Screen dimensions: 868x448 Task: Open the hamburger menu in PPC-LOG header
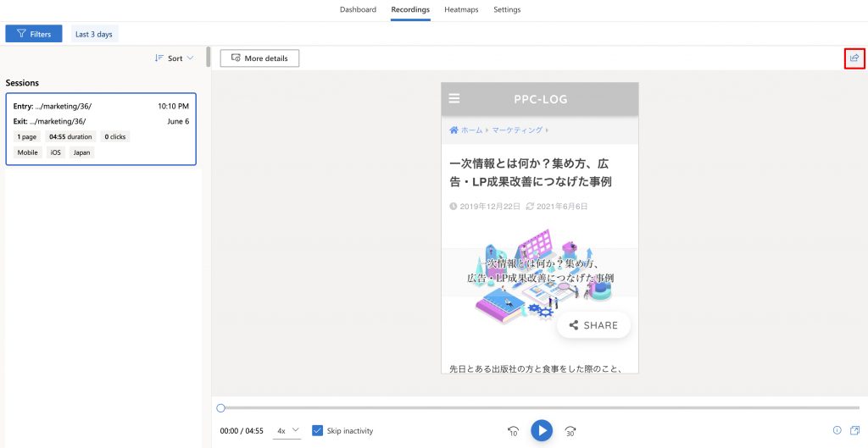click(x=454, y=98)
